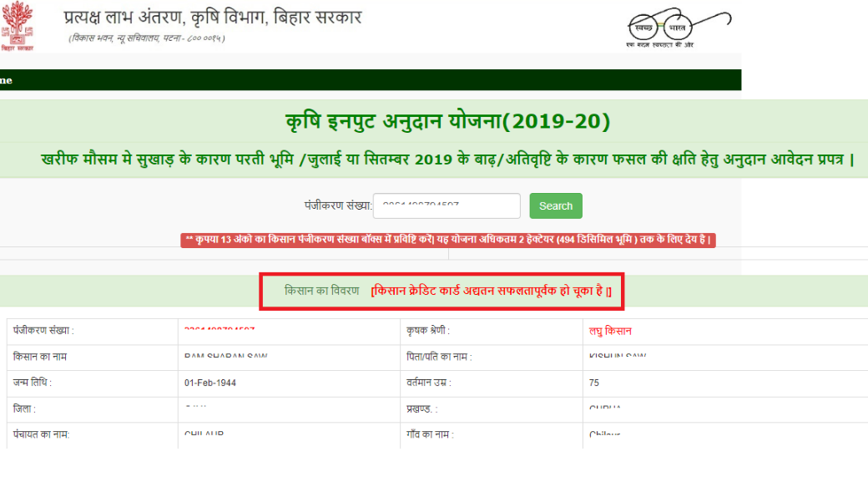Click the label पंजीकरण संख्या in table

click(x=43, y=331)
